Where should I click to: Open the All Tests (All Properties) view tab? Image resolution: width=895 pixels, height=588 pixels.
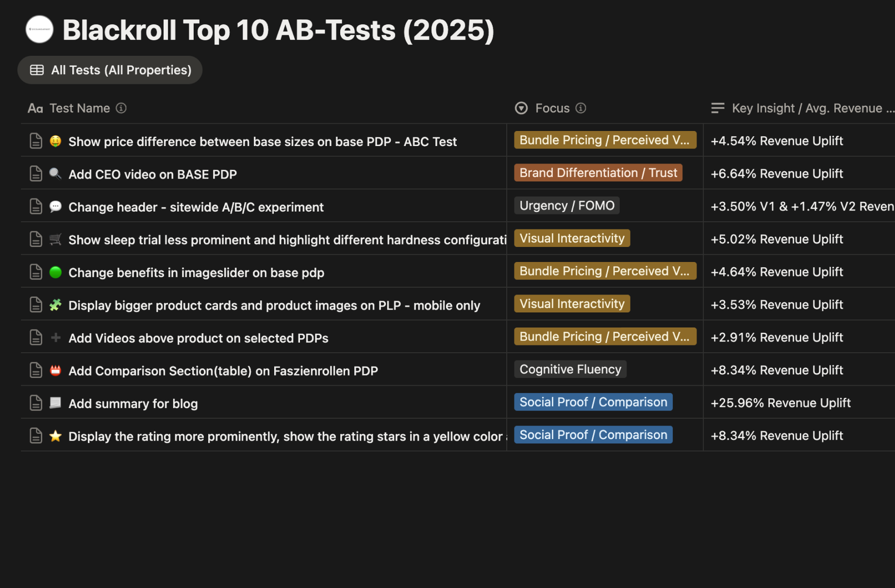(110, 70)
